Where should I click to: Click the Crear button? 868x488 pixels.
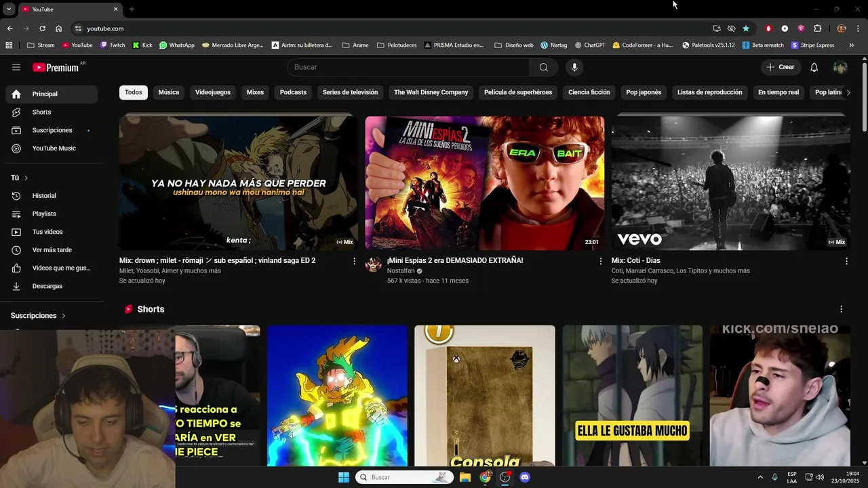(781, 67)
